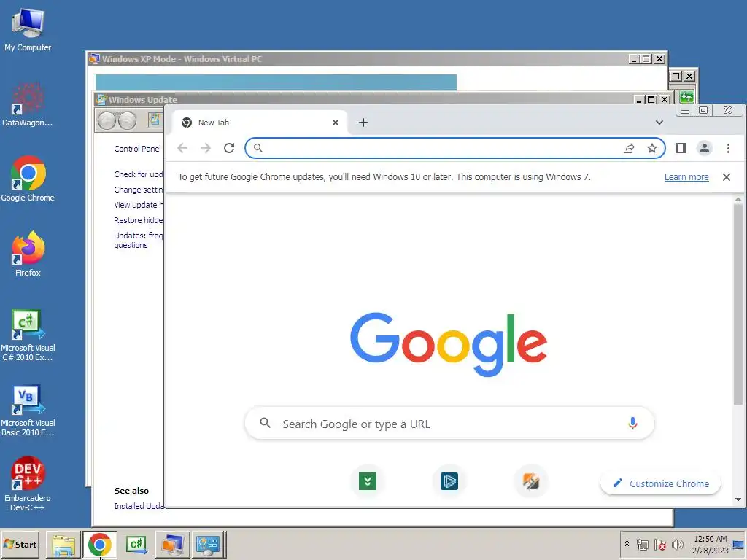Switch to Windows Virtual PC taskbar button
Image resolution: width=747 pixels, height=560 pixels.
point(172,545)
